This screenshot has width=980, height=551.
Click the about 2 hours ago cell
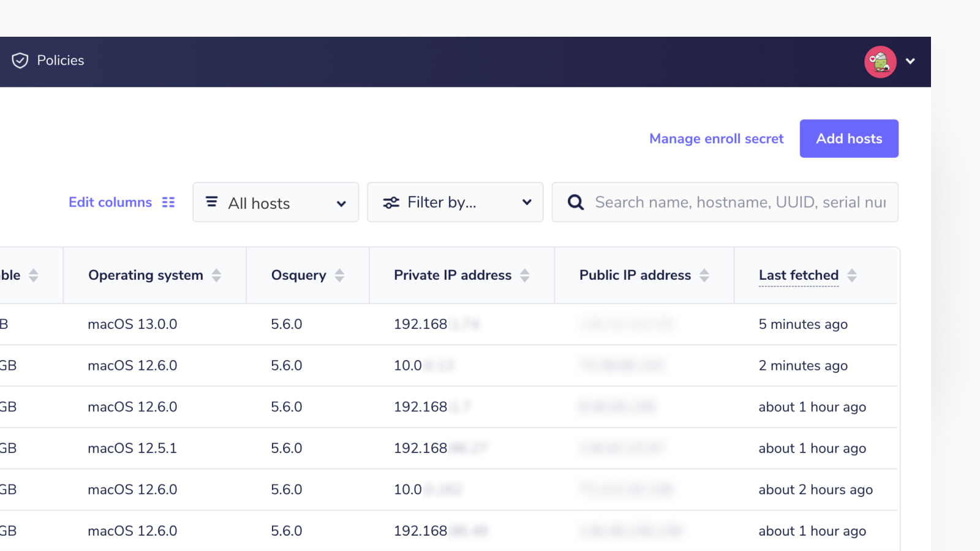click(x=816, y=490)
